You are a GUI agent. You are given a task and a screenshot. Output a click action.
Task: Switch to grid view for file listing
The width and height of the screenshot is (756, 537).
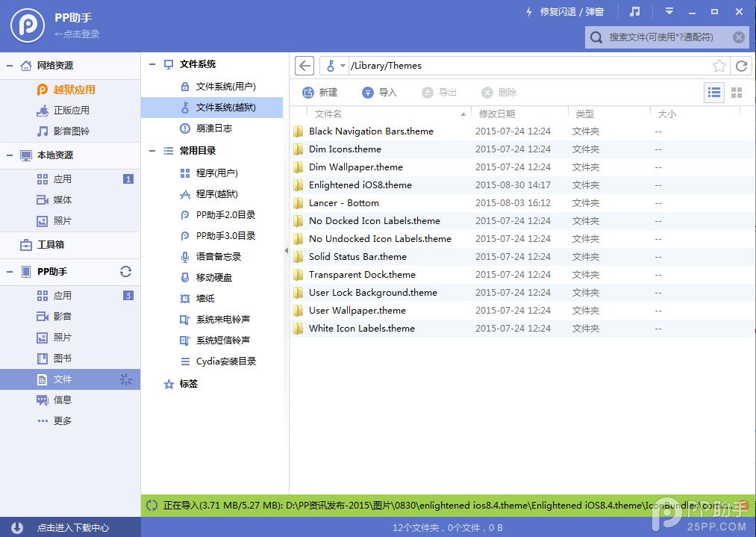[x=736, y=93]
